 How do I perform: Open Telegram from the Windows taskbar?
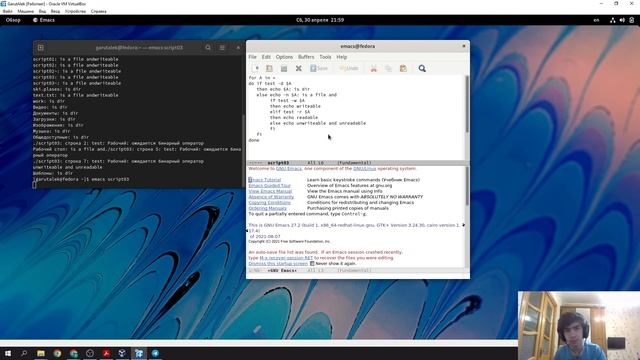pyautogui.click(x=156, y=353)
